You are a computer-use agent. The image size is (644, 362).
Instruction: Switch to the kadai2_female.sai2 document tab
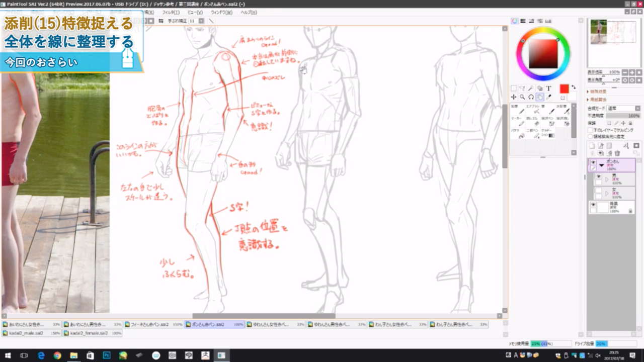click(93, 333)
